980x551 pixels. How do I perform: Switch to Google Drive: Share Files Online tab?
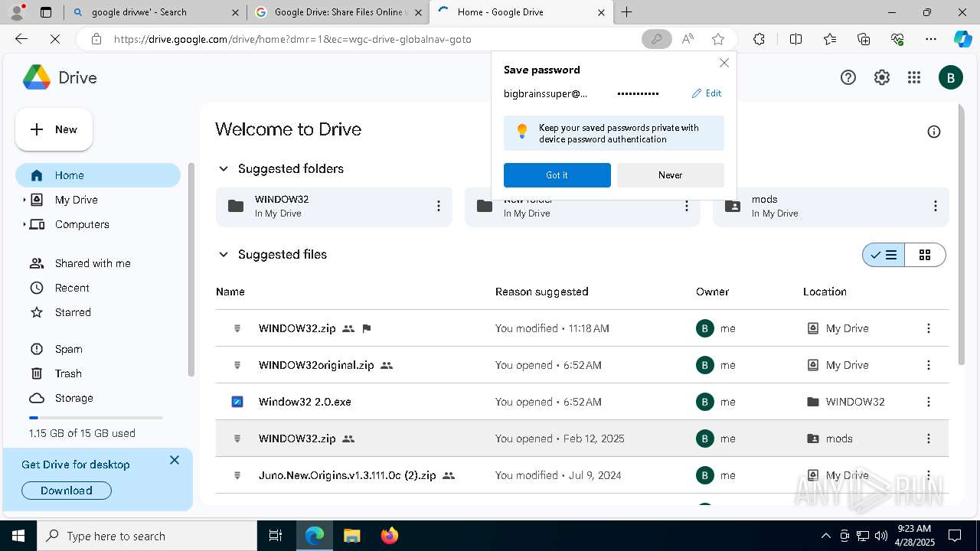point(338,12)
